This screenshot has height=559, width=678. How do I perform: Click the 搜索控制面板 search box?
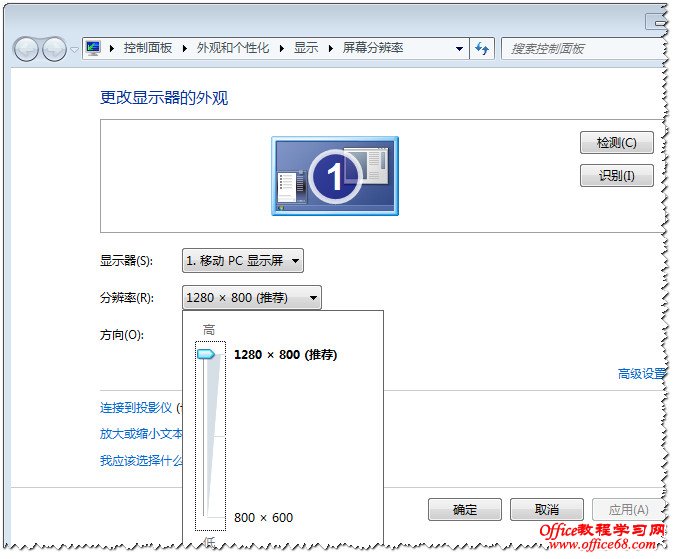coord(583,48)
